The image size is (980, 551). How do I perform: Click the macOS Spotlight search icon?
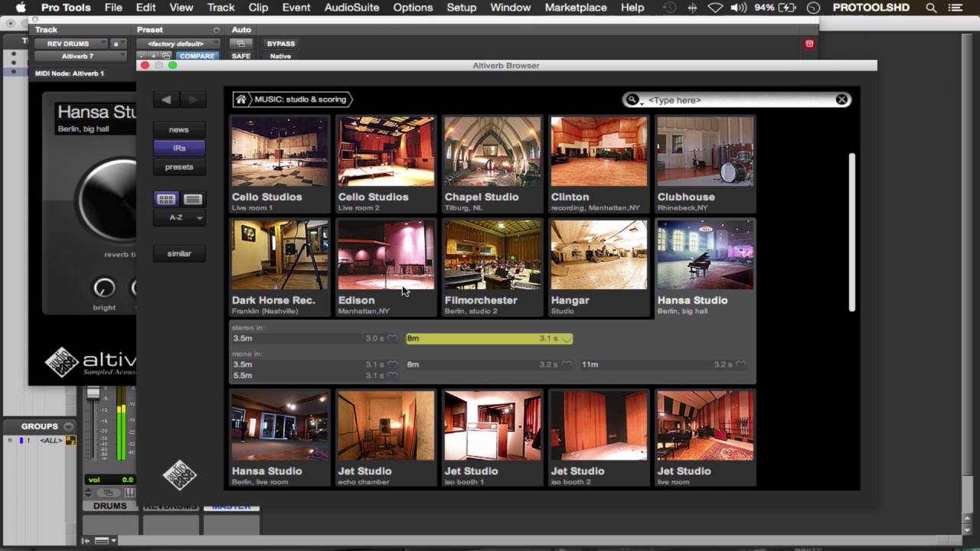click(x=931, y=8)
